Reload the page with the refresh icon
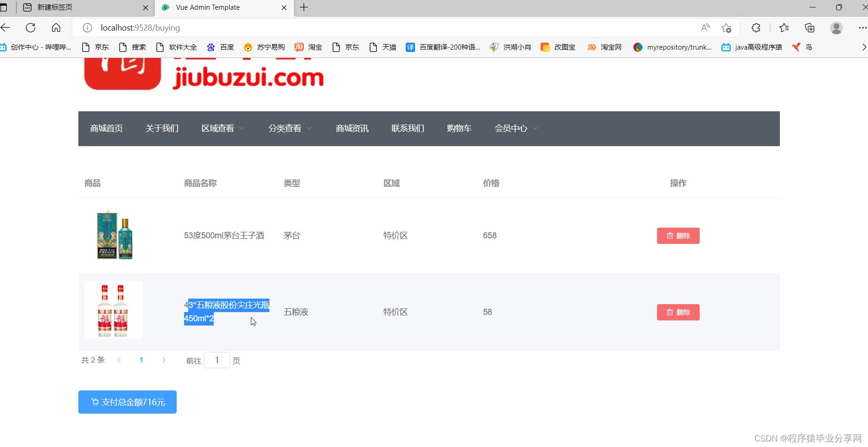The width and height of the screenshot is (868, 447). coord(31,28)
